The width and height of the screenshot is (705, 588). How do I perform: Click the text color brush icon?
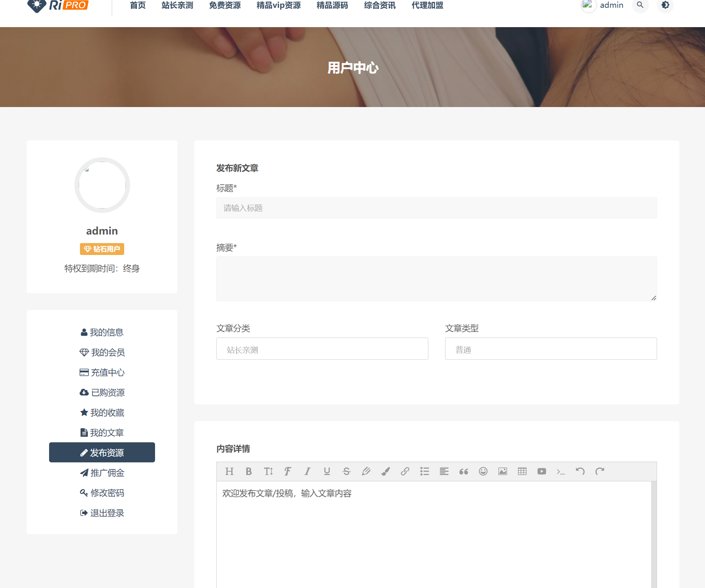pyautogui.click(x=386, y=472)
